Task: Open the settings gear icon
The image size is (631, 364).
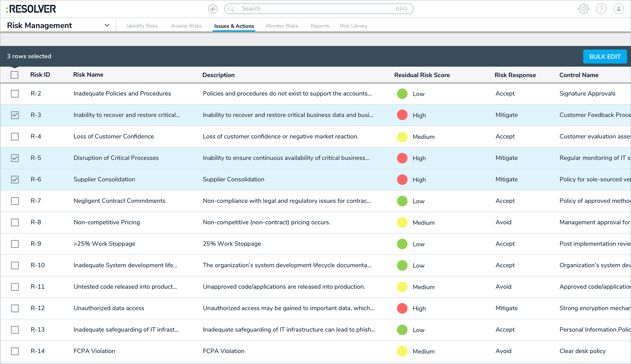Action: pos(583,9)
